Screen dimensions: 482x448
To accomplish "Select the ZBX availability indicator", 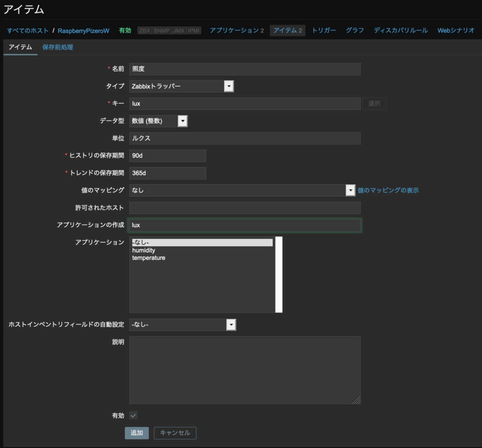I will tap(145, 30).
